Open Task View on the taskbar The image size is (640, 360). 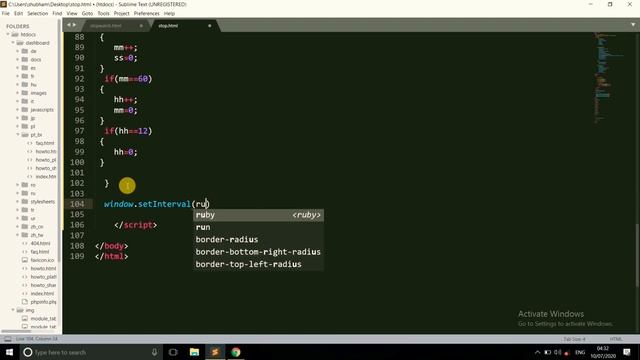[173, 352]
